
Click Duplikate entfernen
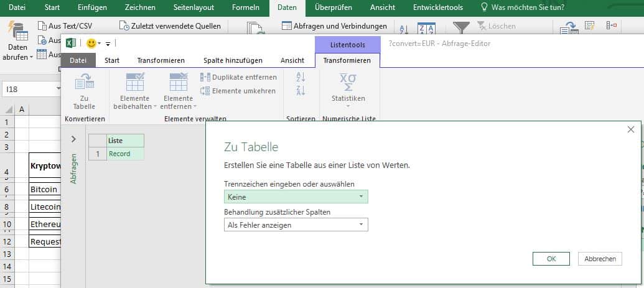coord(238,77)
